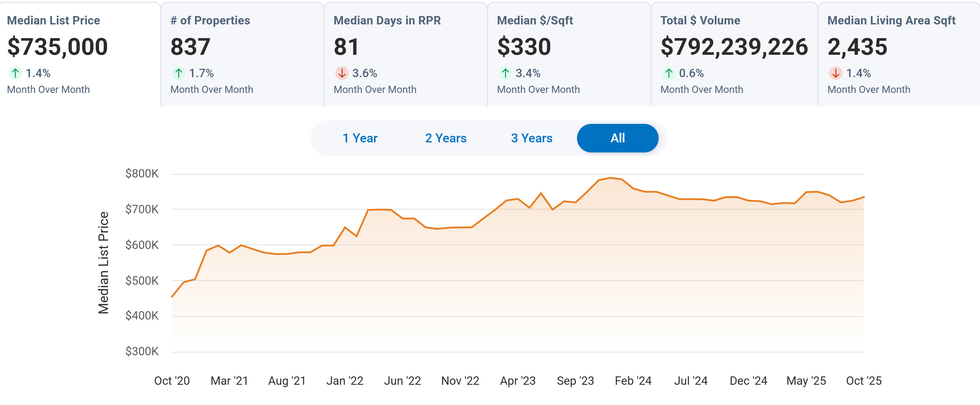The width and height of the screenshot is (980, 405).
Task: Switch to # of Properties tab
Action: [210, 20]
